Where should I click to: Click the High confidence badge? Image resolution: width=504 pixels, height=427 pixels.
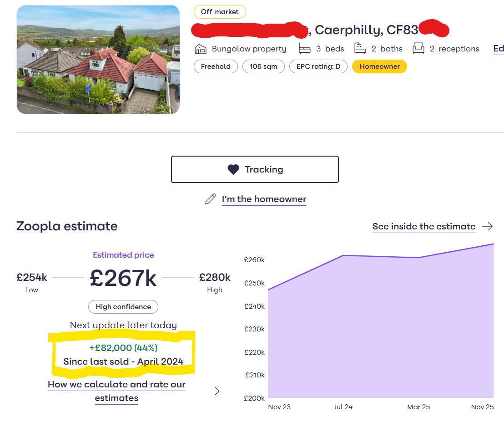[x=123, y=307]
